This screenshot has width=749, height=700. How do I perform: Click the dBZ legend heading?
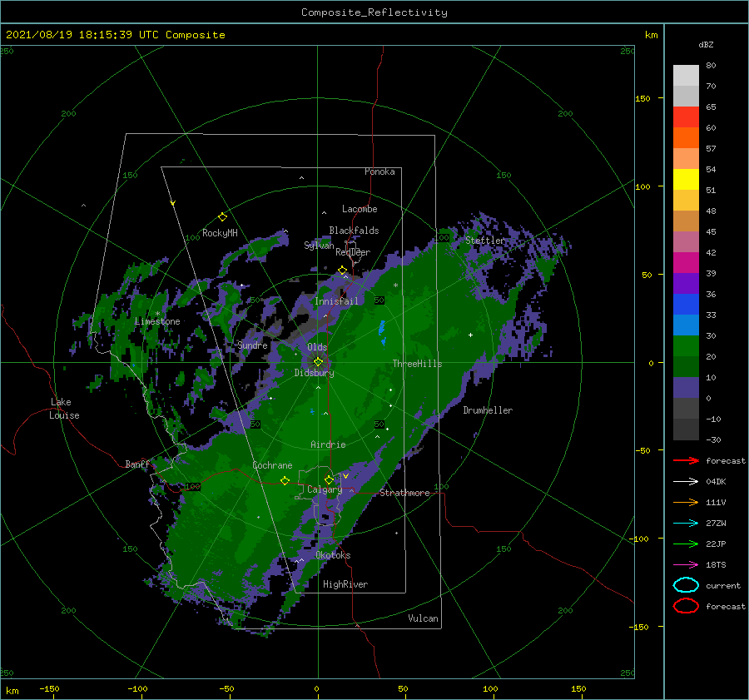pyautogui.click(x=706, y=44)
